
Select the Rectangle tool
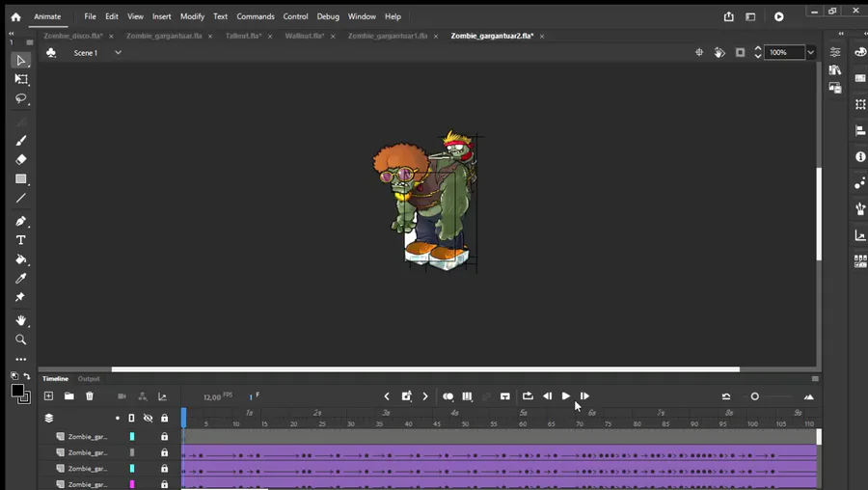click(x=21, y=178)
